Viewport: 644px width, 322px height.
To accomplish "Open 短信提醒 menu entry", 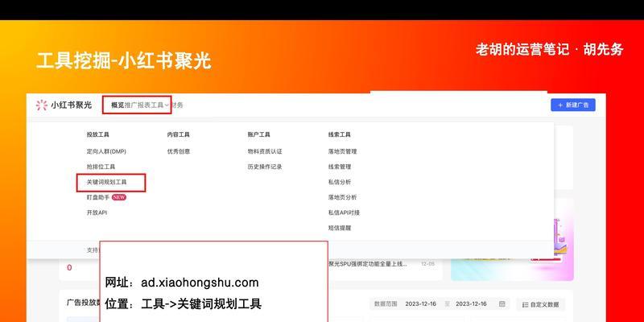I will point(339,228).
